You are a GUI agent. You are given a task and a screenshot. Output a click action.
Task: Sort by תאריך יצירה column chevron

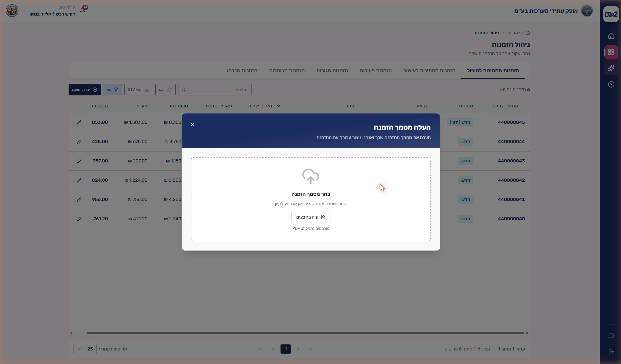pyautogui.click(x=278, y=106)
